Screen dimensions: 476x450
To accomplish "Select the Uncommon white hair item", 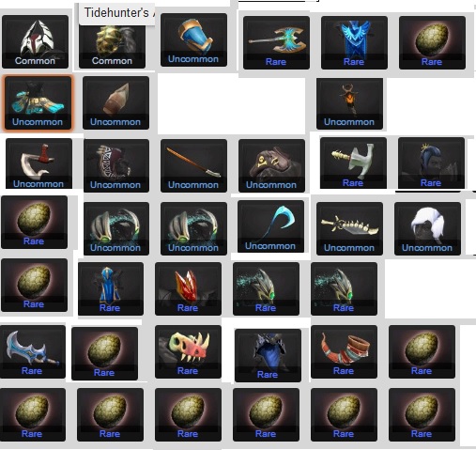I will click(427, 228).
